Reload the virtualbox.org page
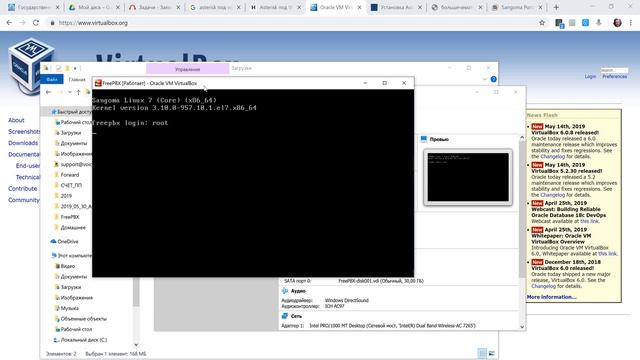This screenshot has height=360, width=640. tap(36, 23)
